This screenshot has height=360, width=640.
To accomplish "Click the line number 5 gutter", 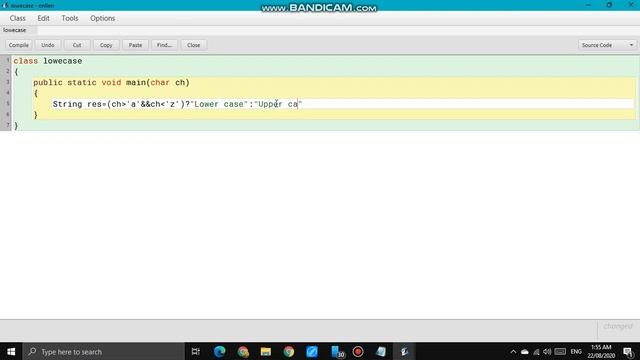I will tap(6, 104).
